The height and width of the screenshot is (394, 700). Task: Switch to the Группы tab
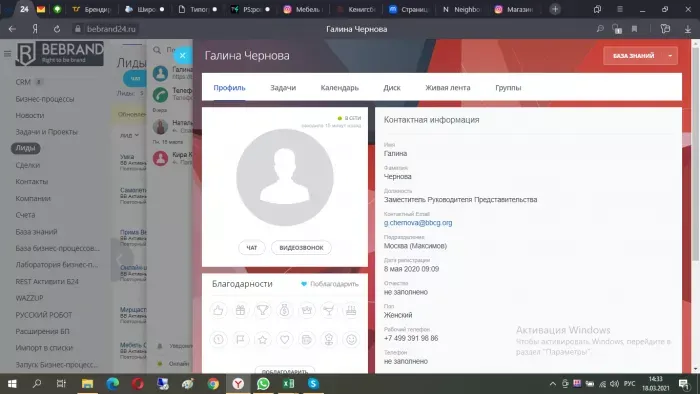pos(508,88)
